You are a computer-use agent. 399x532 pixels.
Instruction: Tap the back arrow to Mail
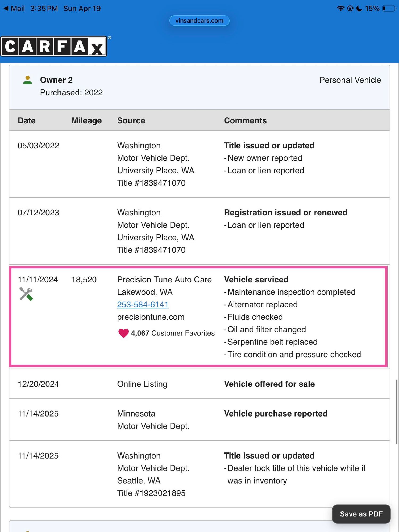(x=6, y=9)
